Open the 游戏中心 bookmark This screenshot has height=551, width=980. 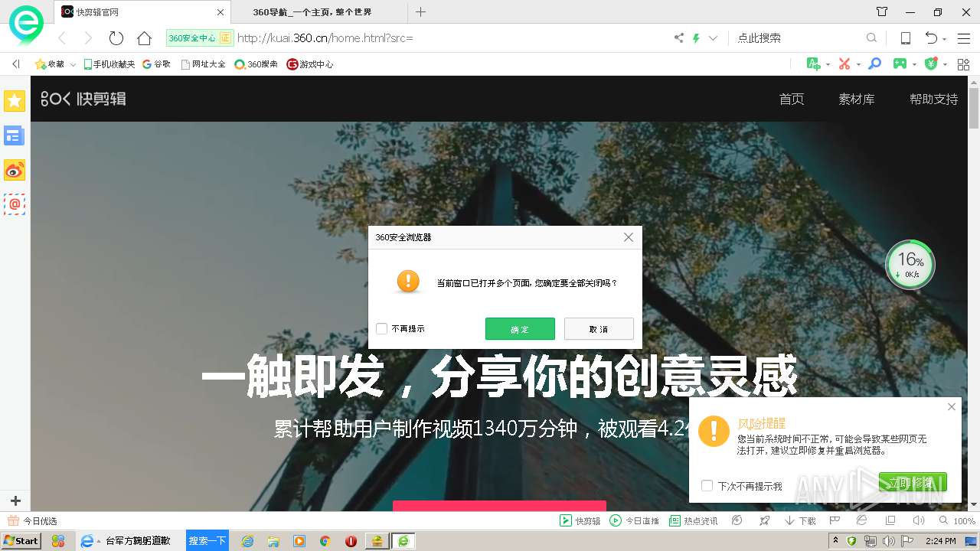coord(309,64)
